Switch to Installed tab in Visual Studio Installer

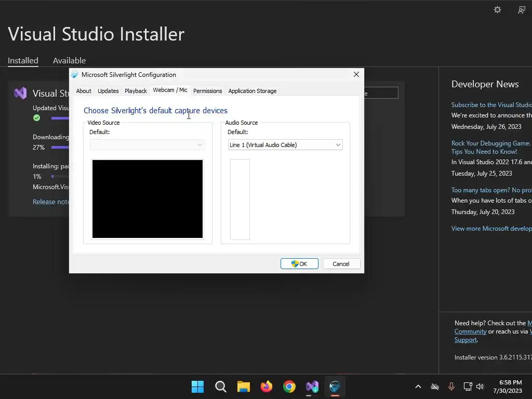(23, 61)
